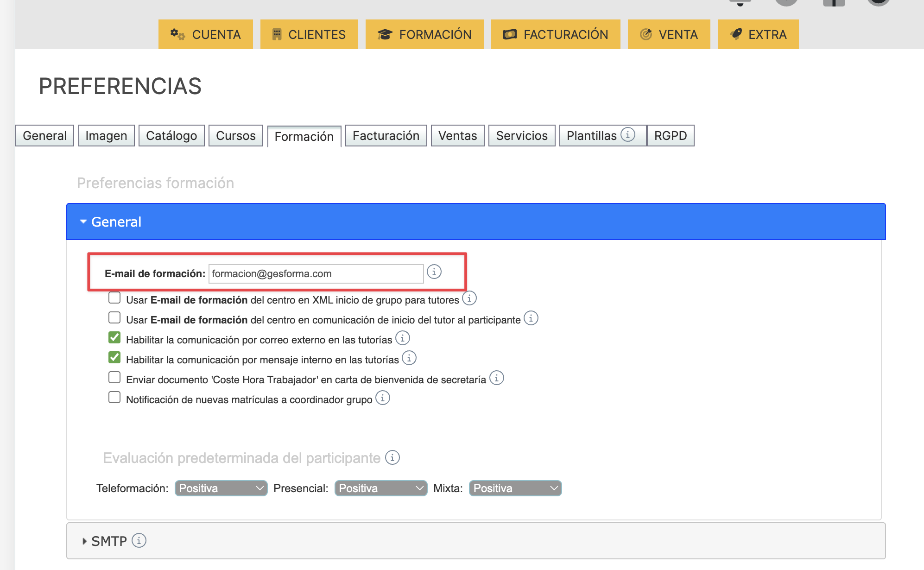The height and width of the screenshot is (570, 924).
Task: Enable E-mail de formación in XML inicio de grupo
Action: 114,298
